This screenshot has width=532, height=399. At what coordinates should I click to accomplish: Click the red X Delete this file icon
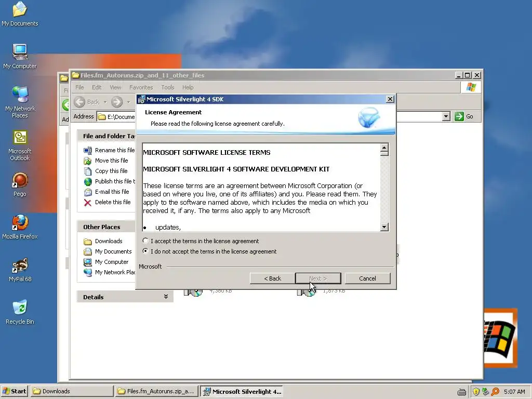pyautogui.click(x=87, y=203)
